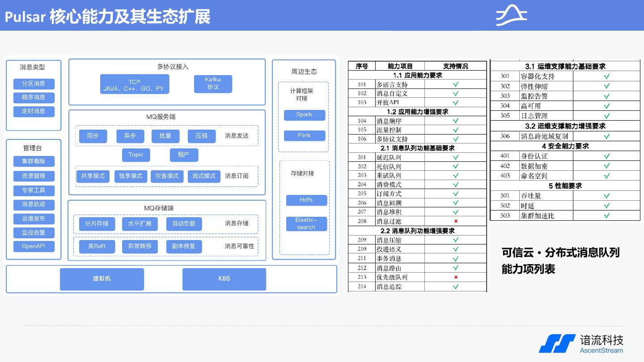Click the green check in the 消息追踪 row

tap(456, 286)
